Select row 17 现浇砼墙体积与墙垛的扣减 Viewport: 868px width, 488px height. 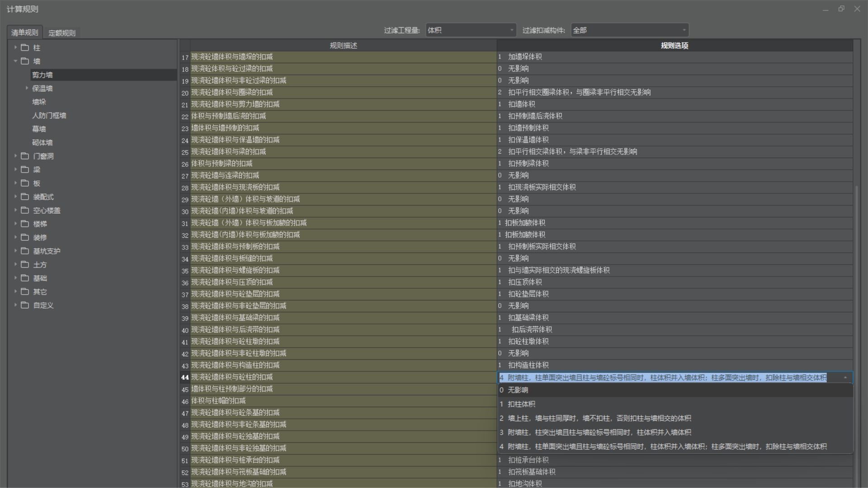point(343,57)
